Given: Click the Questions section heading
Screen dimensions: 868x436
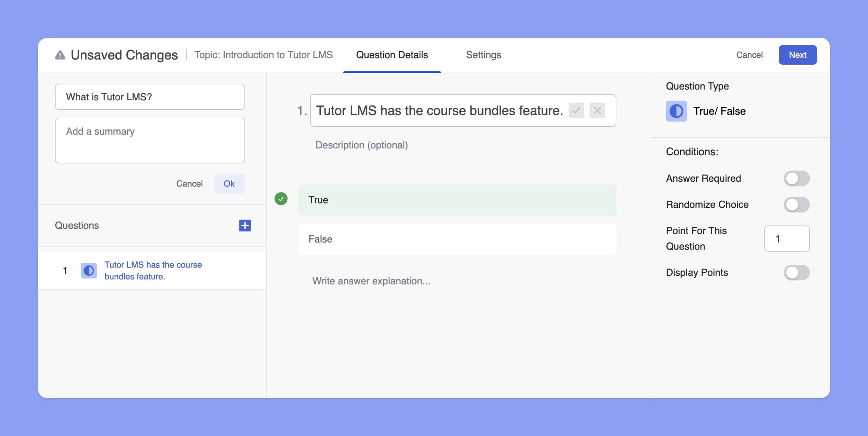Looking at the screenshot, I should coord(77,225).
